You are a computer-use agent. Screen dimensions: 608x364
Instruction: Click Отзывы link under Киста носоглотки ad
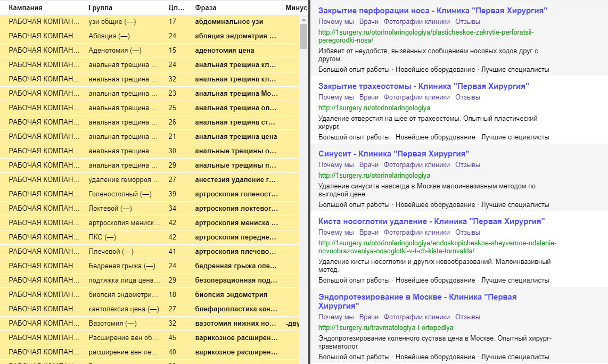[x=467, y=232]
